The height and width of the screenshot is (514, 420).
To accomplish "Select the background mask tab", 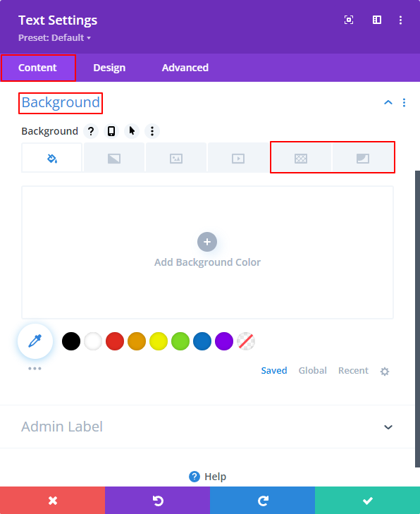I will 363,158.
